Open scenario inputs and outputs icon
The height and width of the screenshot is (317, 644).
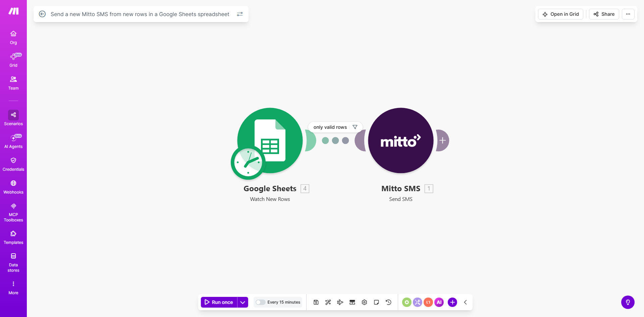[352, 302]
